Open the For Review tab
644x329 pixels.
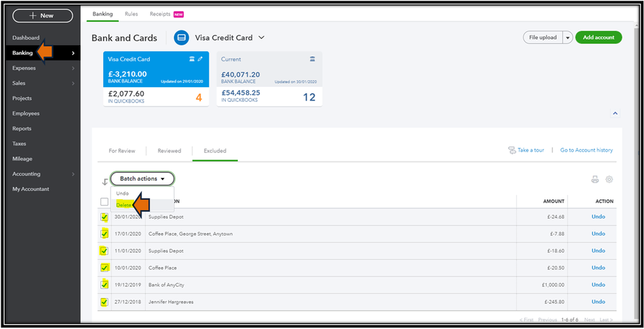point(122,151)
